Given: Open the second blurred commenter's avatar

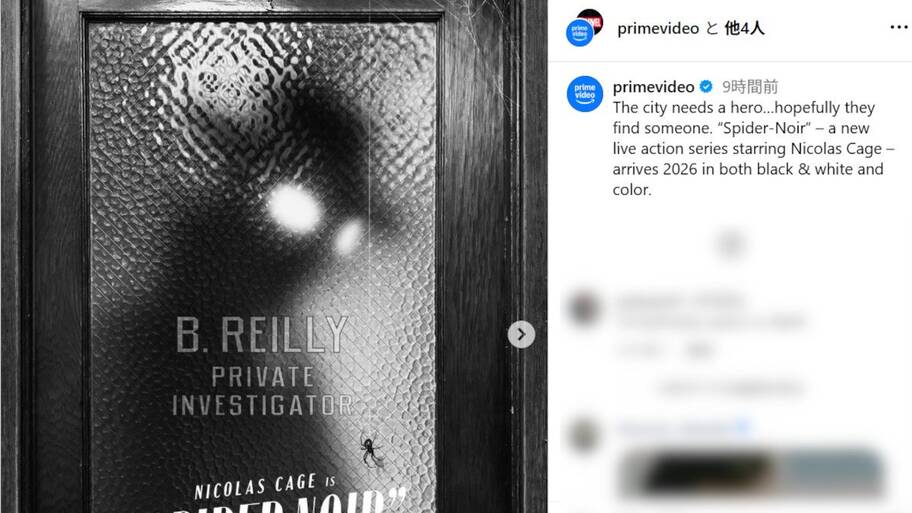Looking at the screenshot, I should click(584, 434).
